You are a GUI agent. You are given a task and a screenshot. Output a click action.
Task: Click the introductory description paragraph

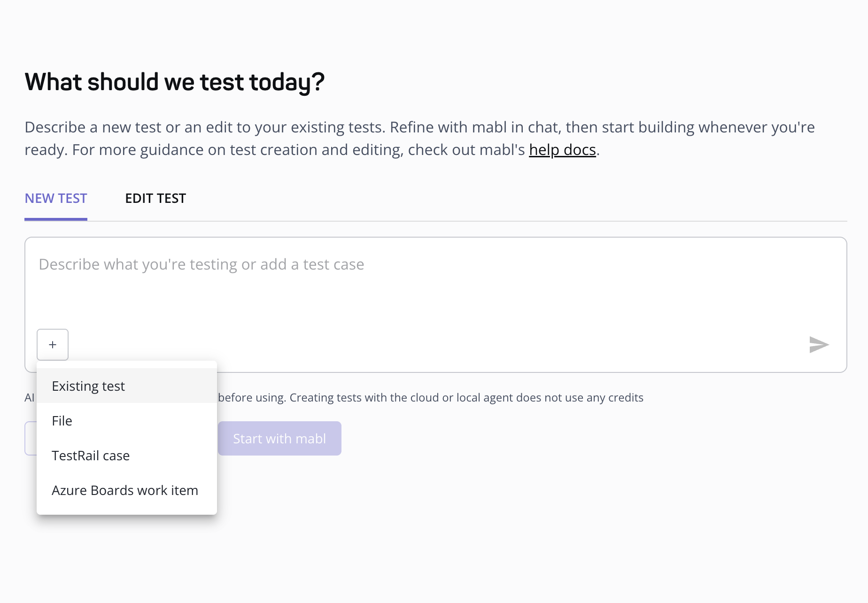tap(420, 139)
